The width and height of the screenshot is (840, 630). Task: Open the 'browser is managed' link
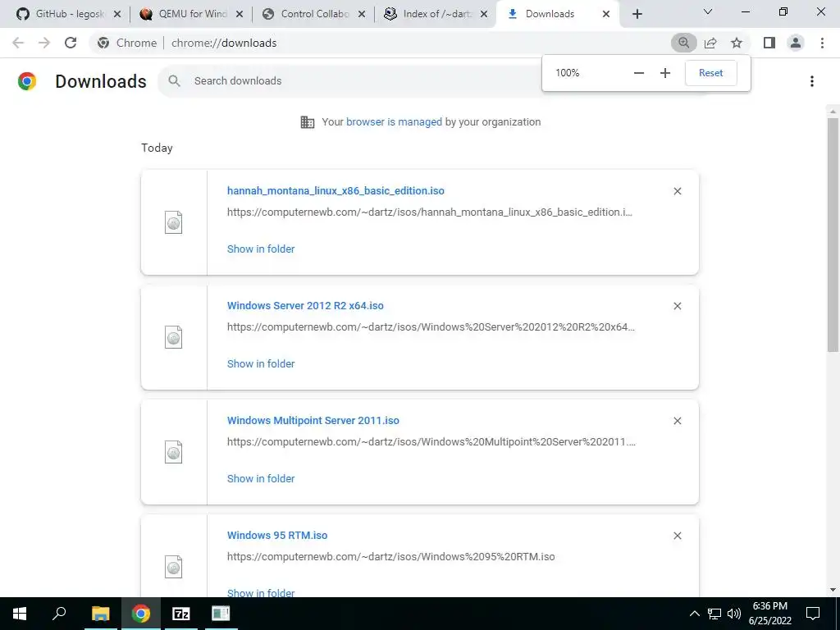coord(394,122)
